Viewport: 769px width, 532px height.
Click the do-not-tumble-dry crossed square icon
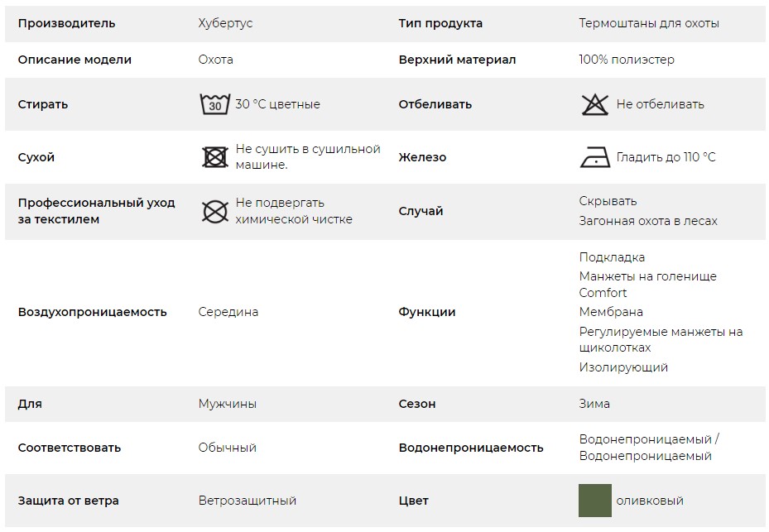(215, 157)
